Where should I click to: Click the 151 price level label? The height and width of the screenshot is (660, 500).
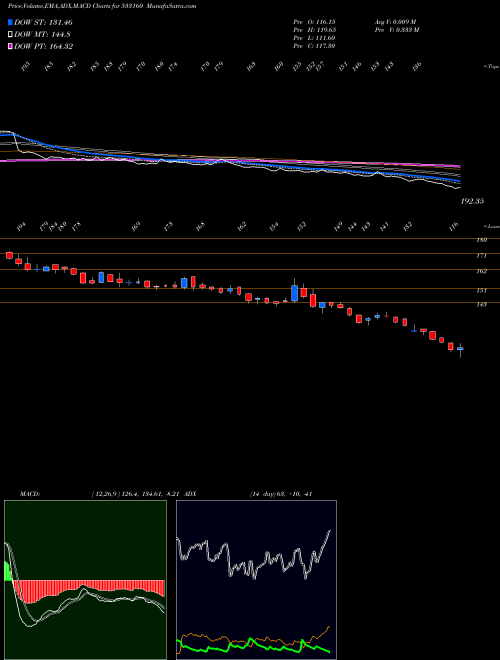[481, 290]
